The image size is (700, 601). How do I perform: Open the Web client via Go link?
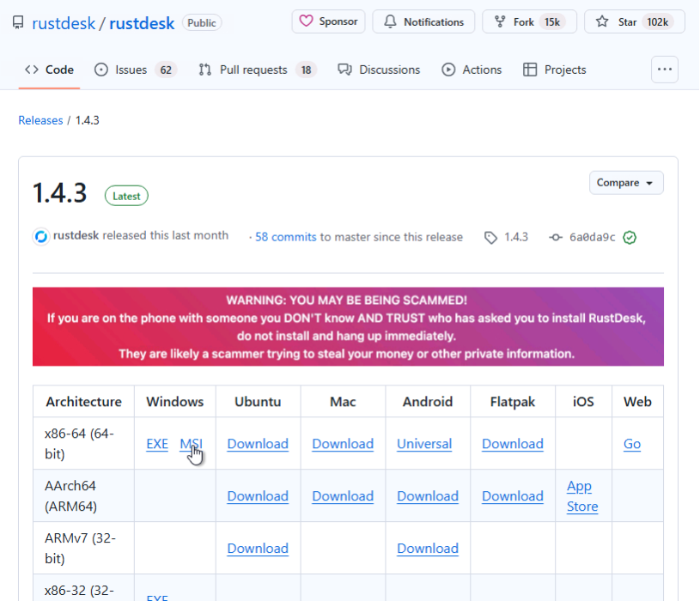click(x=632, y=444)
